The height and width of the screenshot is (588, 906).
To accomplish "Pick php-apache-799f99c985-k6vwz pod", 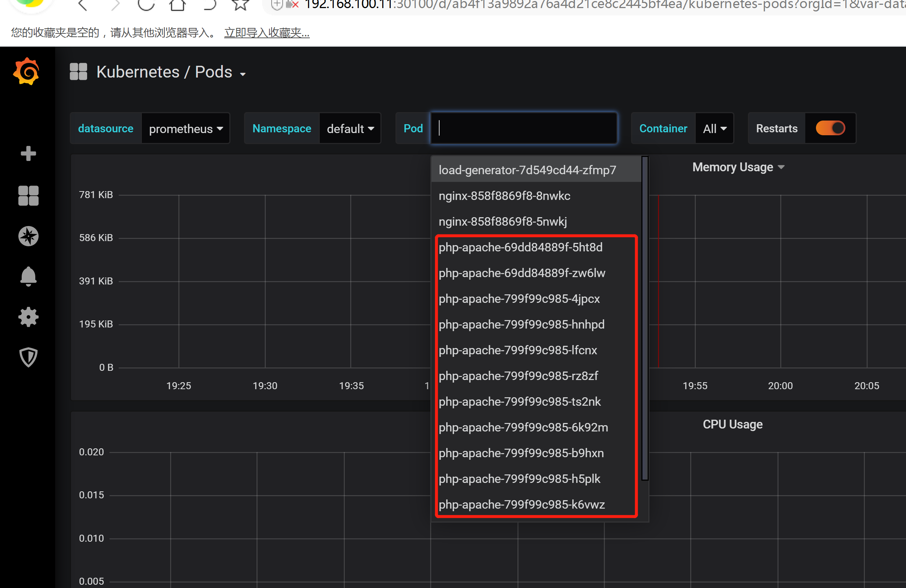I will click(x=536, y=504).
